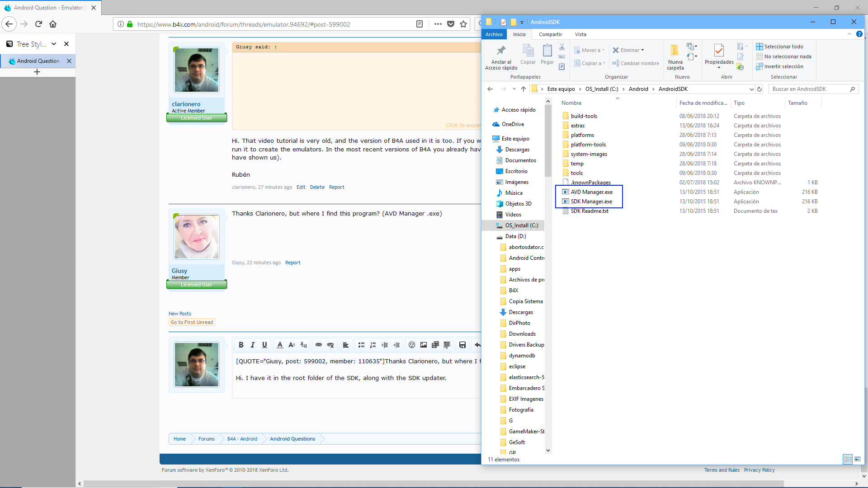
Task: Expand the build-tools folder in explorer
Action: click(583, 116)
